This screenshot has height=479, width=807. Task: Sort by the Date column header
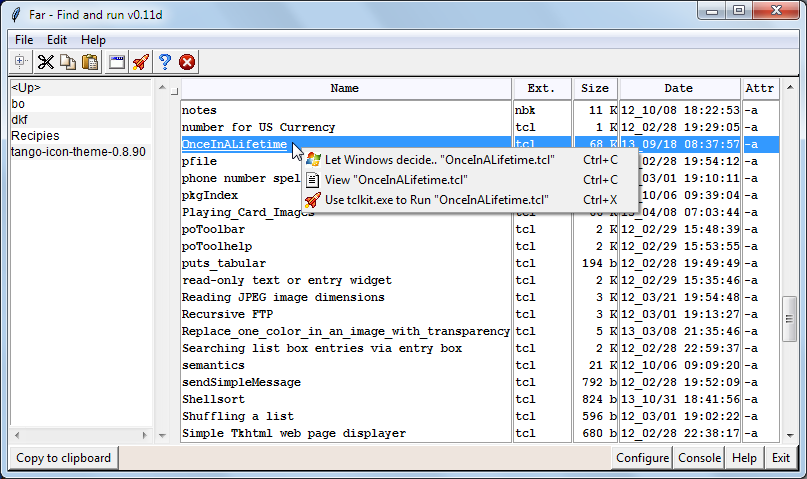click(x=679, y=88)
